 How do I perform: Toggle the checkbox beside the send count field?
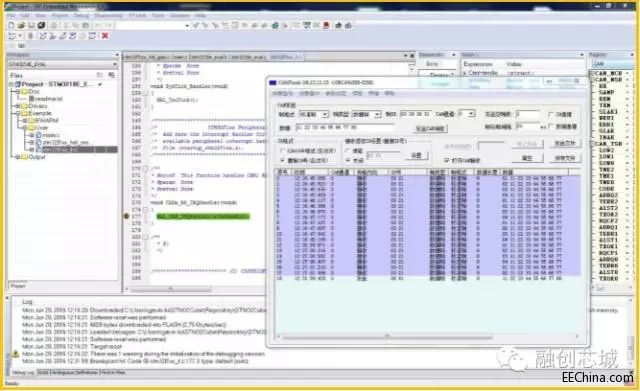pos(551,114)
